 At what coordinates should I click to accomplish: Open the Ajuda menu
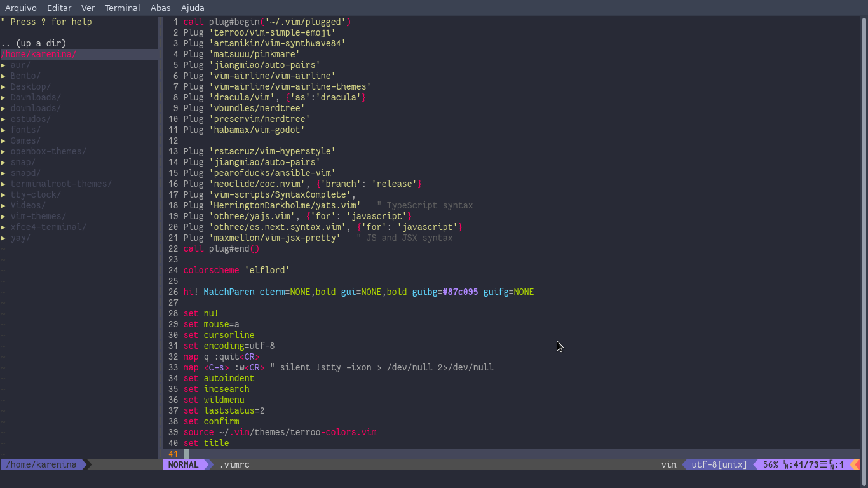click(x=193, y=8)
